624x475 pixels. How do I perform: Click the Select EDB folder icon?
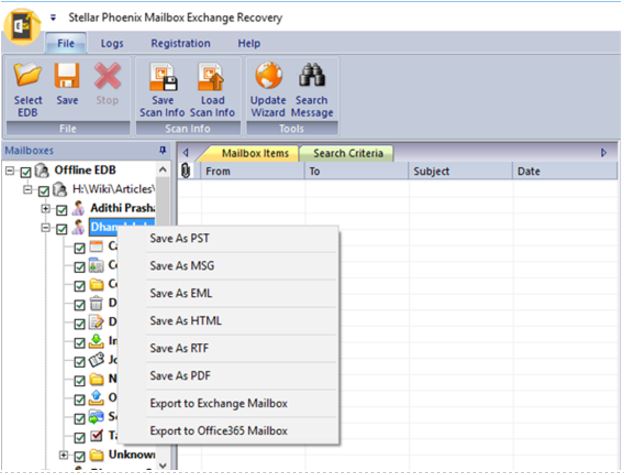point(27,74)
